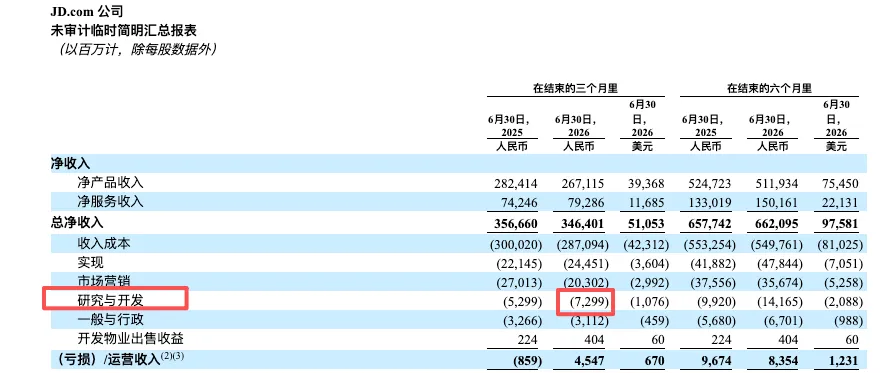This screenshot has width=888, height=373.
Task: Select the heading '未审计临时简明汇总报表'
Action: (x=124, y=31)
